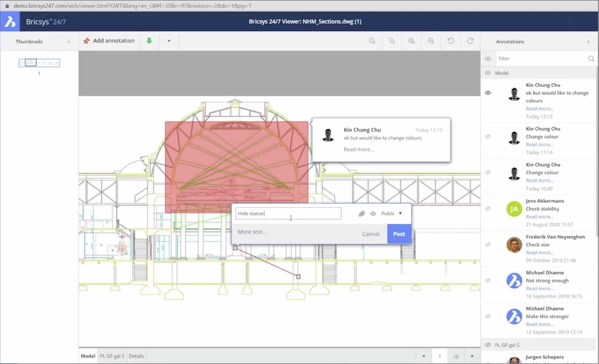
Task: Click the Add annotation pin button
Action: coord(109,41)
